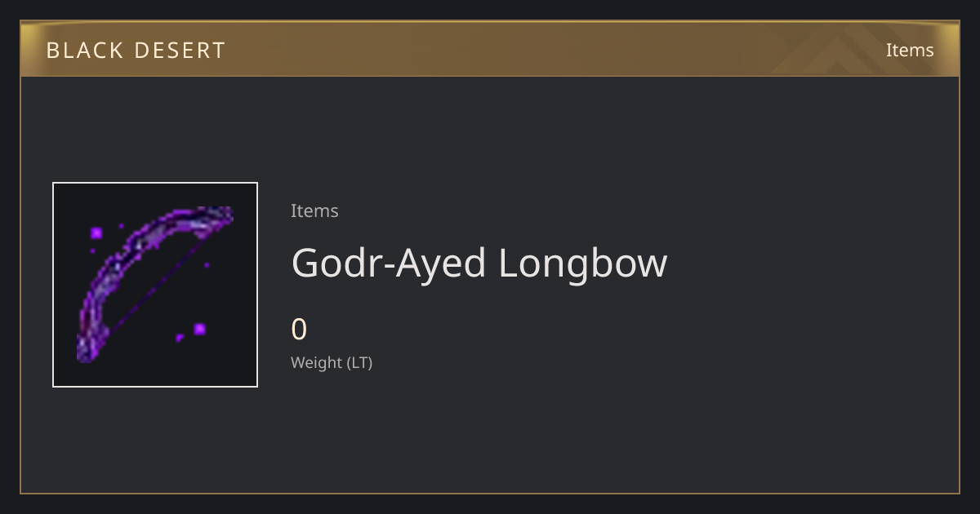Click the Weight (LT) label
This screenshot has height=514, width=980.
click(332, 362)
